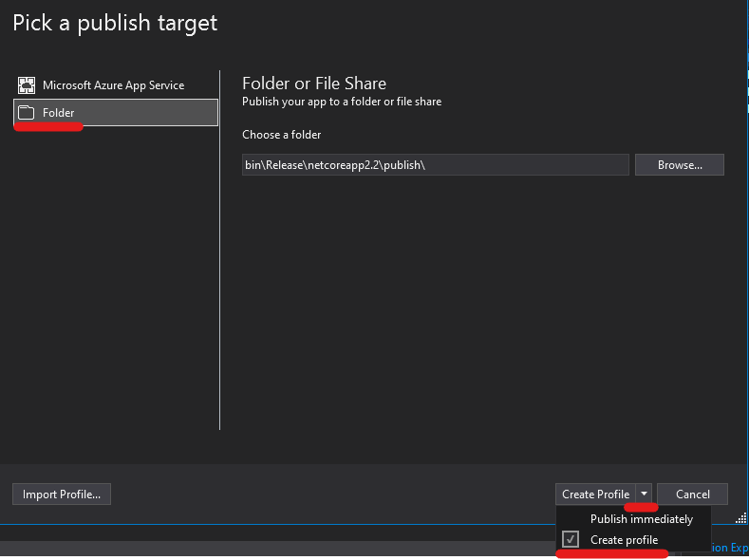The width and height of the screenshot is (749, 560).
Task: Choose Publish immediately from dropdown menu
Action: click(x=634, y=519)
